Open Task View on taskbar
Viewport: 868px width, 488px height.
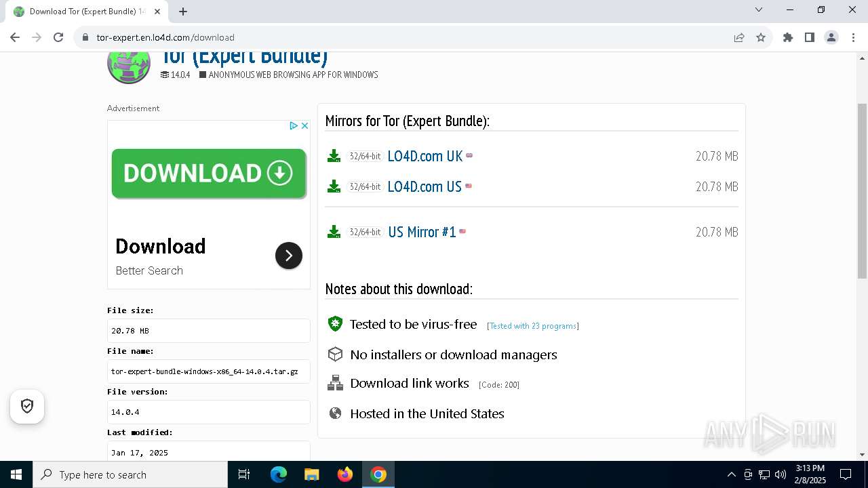click(244, 474)
